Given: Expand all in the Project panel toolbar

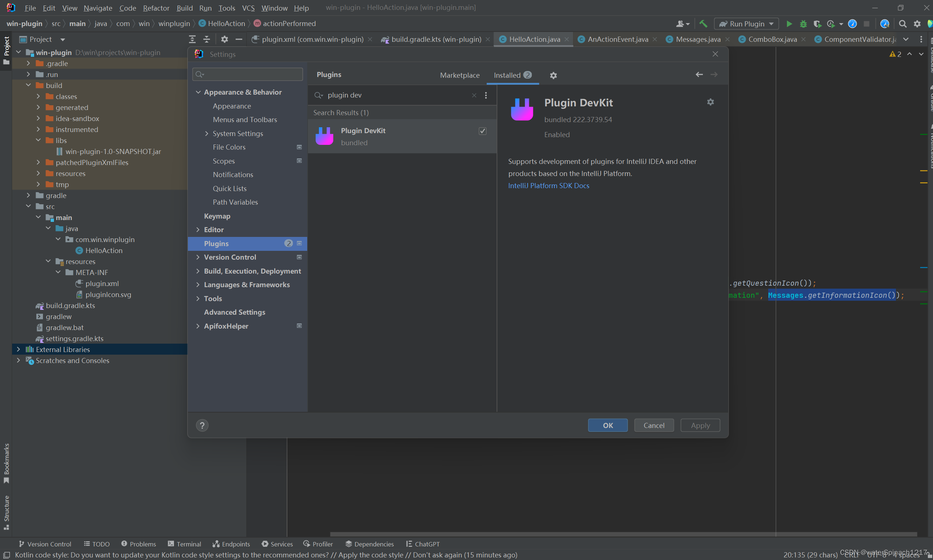Looking at the screenshot, I should 192,39.
